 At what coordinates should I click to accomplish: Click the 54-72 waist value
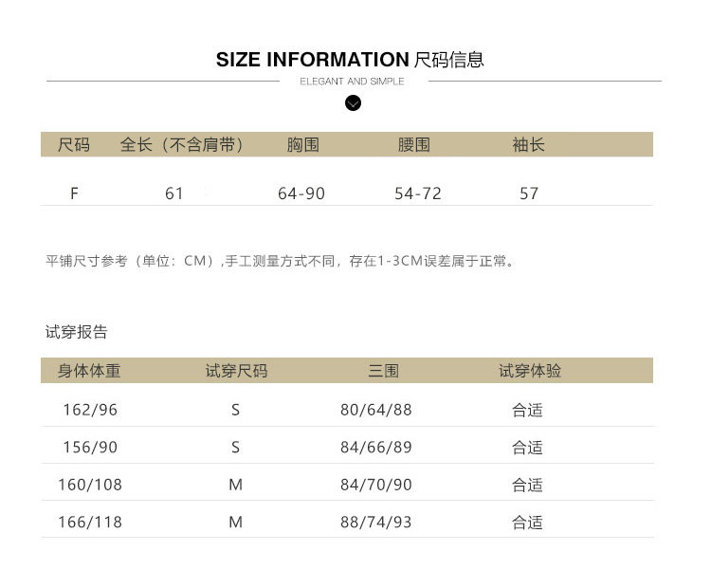[x=418, y=193]
